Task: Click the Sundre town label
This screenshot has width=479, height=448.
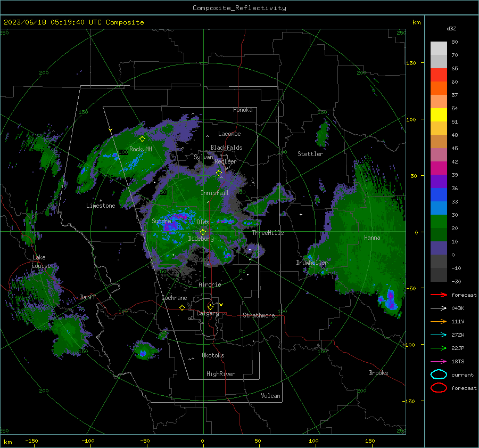Action: (x=161, y=221)
